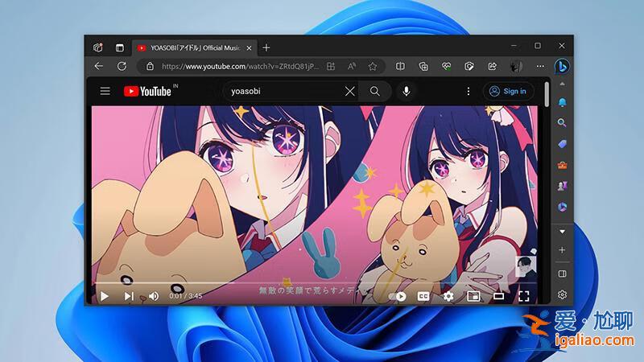Image resolution: width=644 pixels, height=362 pixels.
Task: Share this page from toolbar
Action: coord(492,66)
